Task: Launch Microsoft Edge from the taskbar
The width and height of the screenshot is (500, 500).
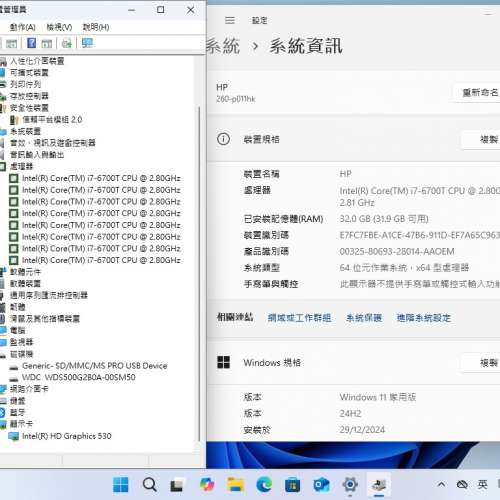Action: pos(264,485)
